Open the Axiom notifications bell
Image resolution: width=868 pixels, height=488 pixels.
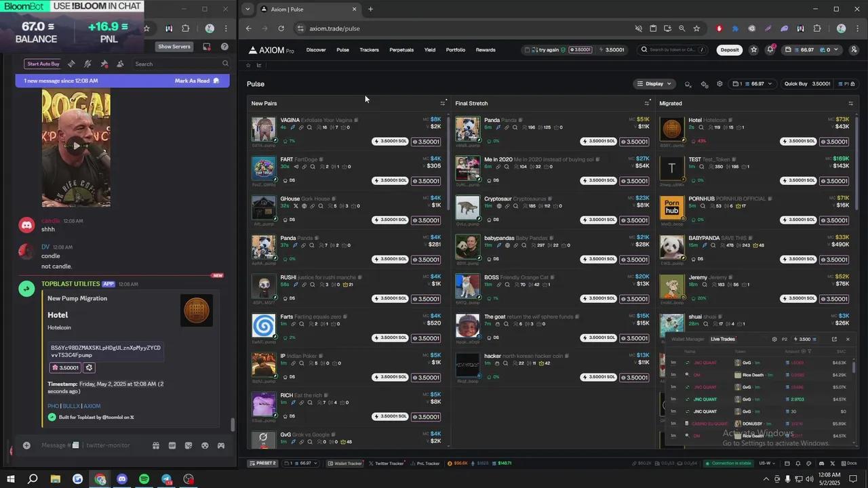pos(770,49)
